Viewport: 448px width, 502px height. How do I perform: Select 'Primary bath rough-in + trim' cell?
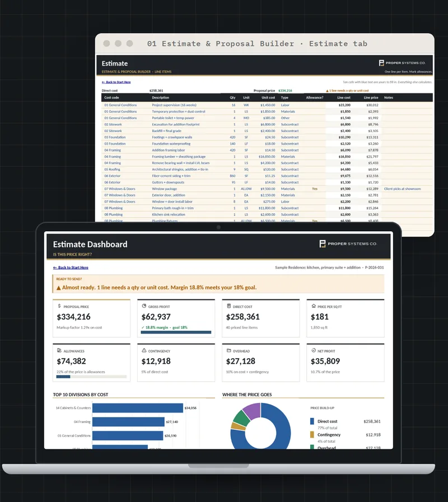[172, 208]
